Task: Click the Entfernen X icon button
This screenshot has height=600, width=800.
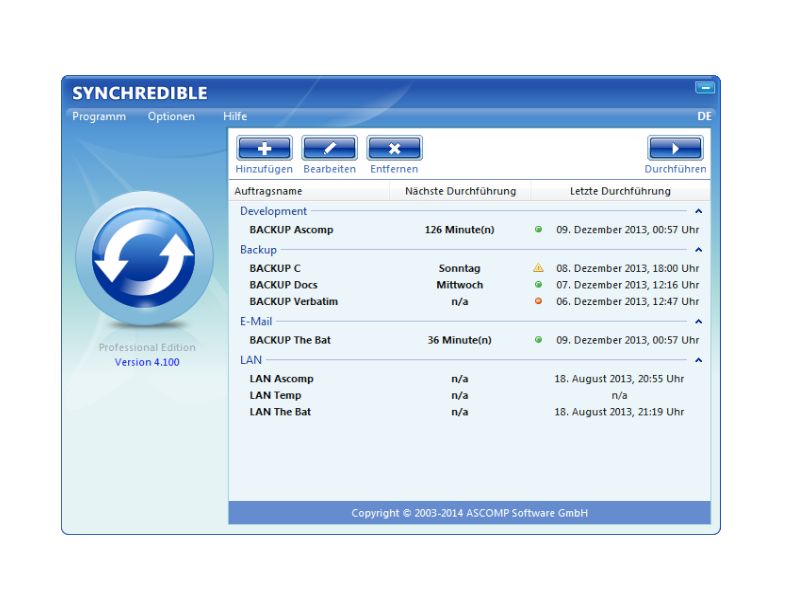Action: 394,148
